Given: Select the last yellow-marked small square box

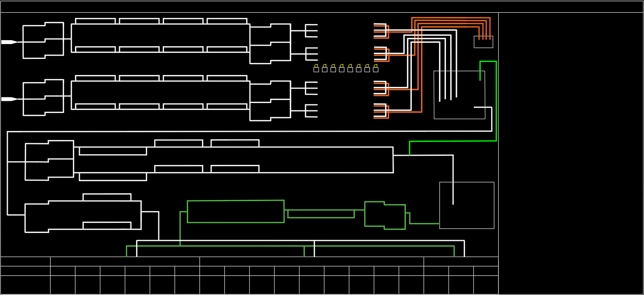Looking at the screenshot, I should point(376,69).
